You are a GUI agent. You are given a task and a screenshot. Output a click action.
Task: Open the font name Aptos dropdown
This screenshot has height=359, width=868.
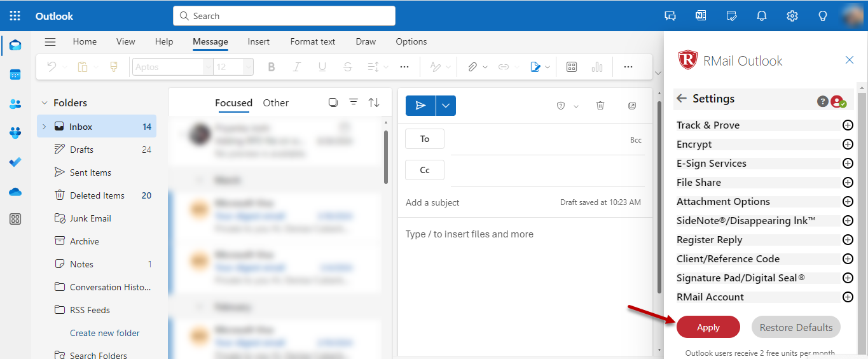click(x=208, y=67)
